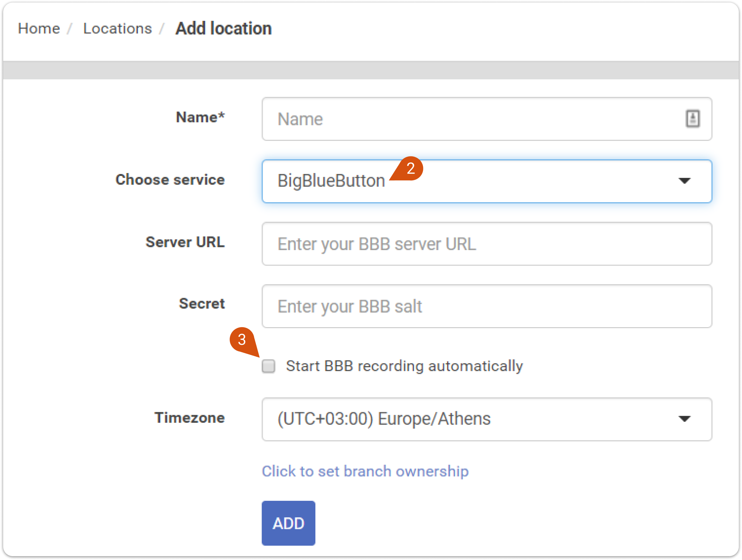Click the Name* field label
This screenshot has height=560, width=742.
200,117
